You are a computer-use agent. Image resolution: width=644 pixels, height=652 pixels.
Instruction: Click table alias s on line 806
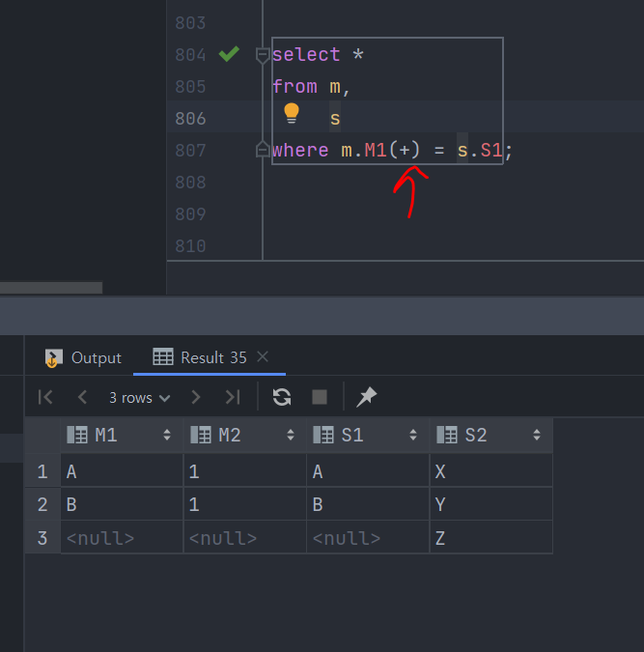(335, 119)
